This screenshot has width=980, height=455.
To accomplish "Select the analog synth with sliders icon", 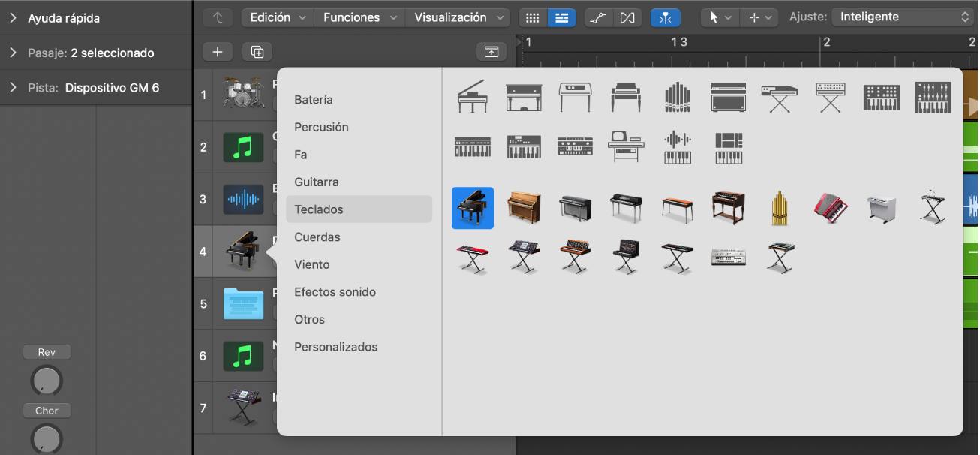I will 933,98.
